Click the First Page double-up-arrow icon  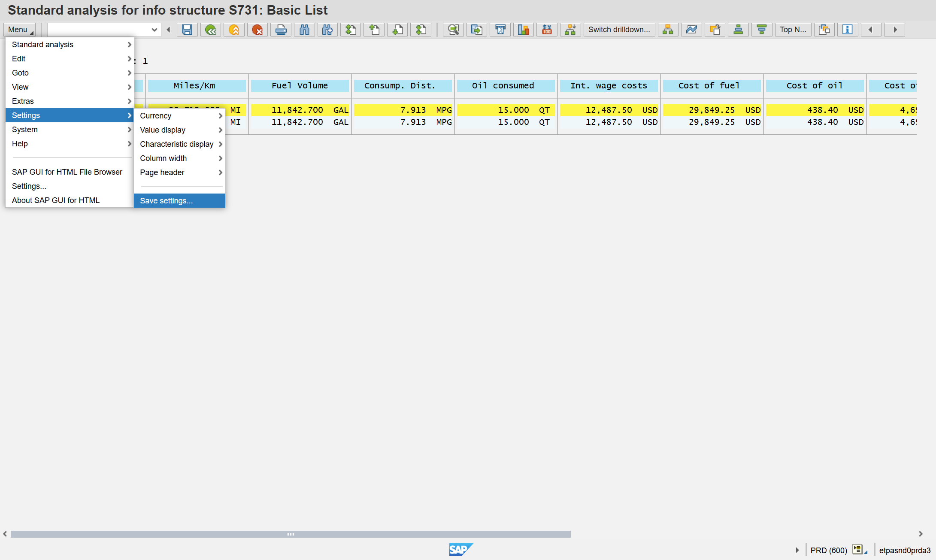[351, 30]
